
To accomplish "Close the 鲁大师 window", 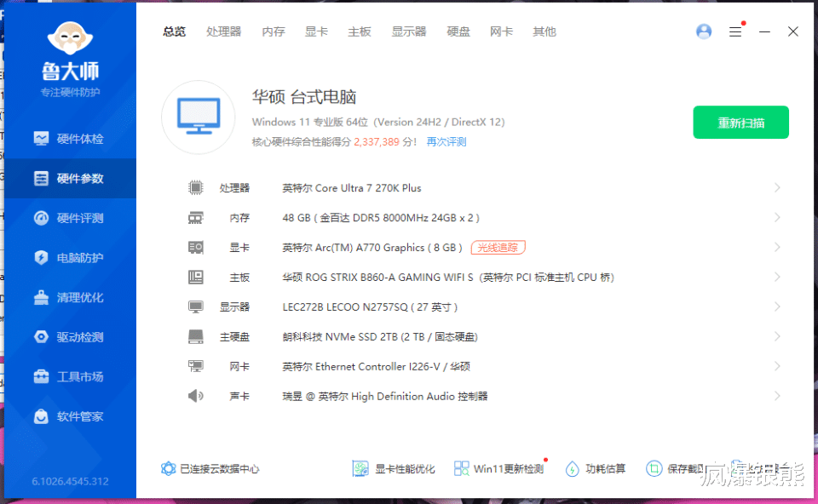I will pos(793,31).
